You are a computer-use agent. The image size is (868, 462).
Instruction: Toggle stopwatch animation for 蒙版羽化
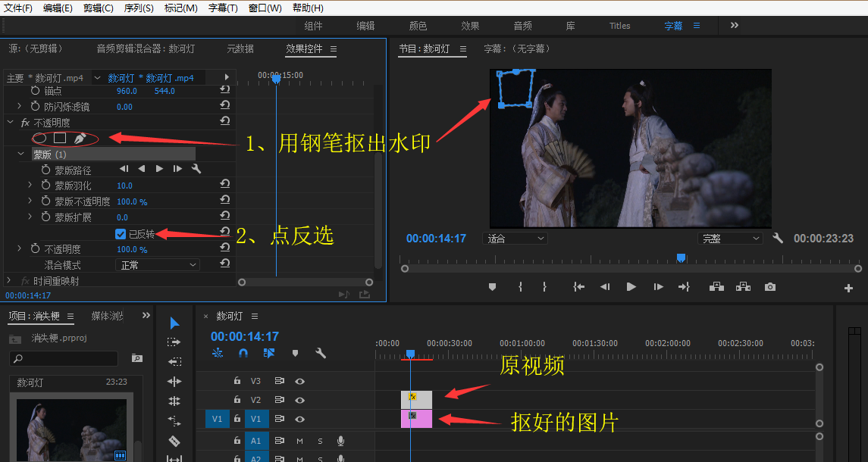point(46,185)
